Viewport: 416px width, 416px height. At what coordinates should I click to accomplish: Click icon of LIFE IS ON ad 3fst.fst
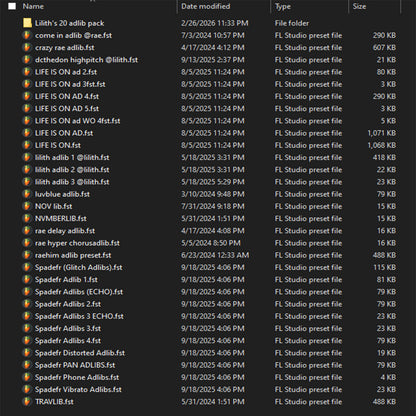pos(27,84)
